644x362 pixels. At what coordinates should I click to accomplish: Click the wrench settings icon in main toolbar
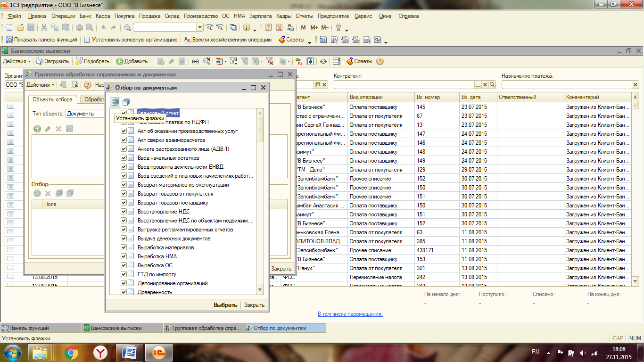(x=338, y=27)
